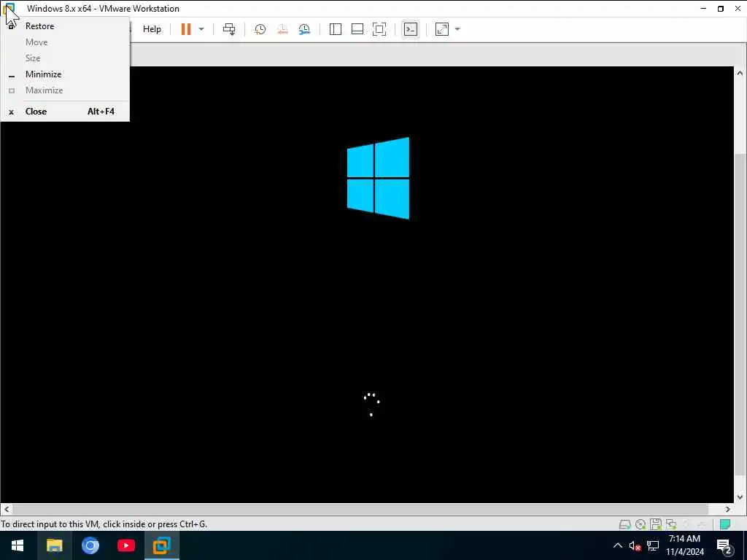The height and width of the screenshot is (560, 747).
Task: Choose Close (Alt+F4) in system menu
Action: click(65, 112)
